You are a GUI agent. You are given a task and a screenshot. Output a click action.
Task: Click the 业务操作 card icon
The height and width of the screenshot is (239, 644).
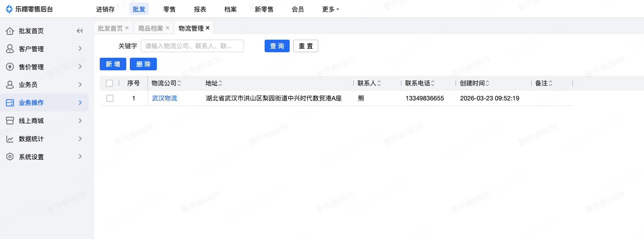pos(10,102)
